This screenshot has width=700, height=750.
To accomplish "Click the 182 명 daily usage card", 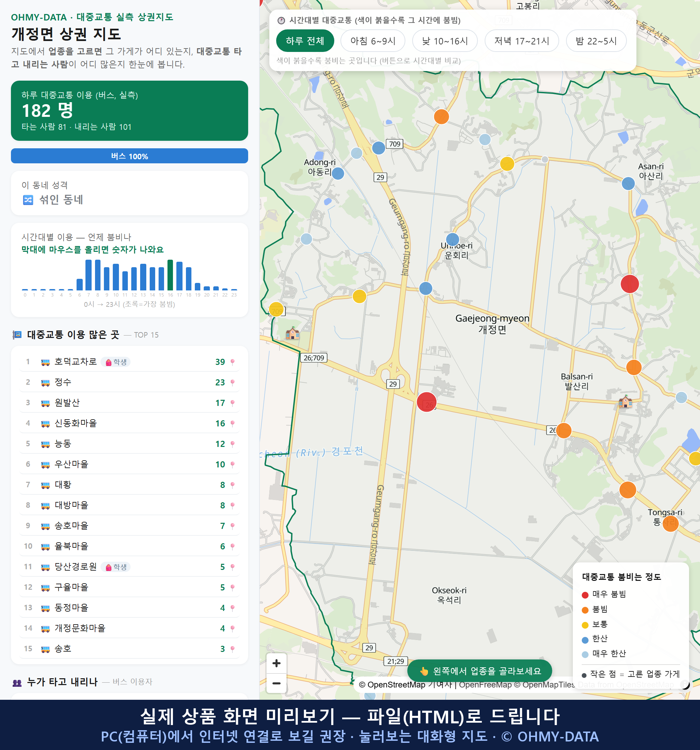I will [x=130, y=111].
